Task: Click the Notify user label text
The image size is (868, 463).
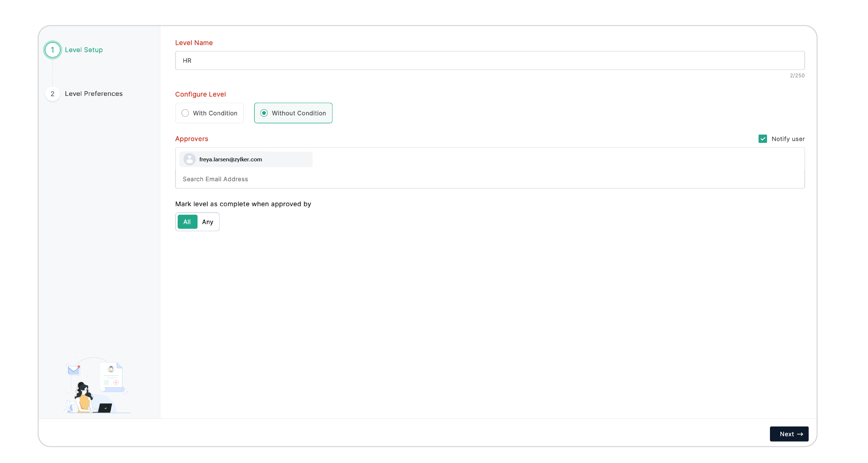Action: click(x=788, y=139)
